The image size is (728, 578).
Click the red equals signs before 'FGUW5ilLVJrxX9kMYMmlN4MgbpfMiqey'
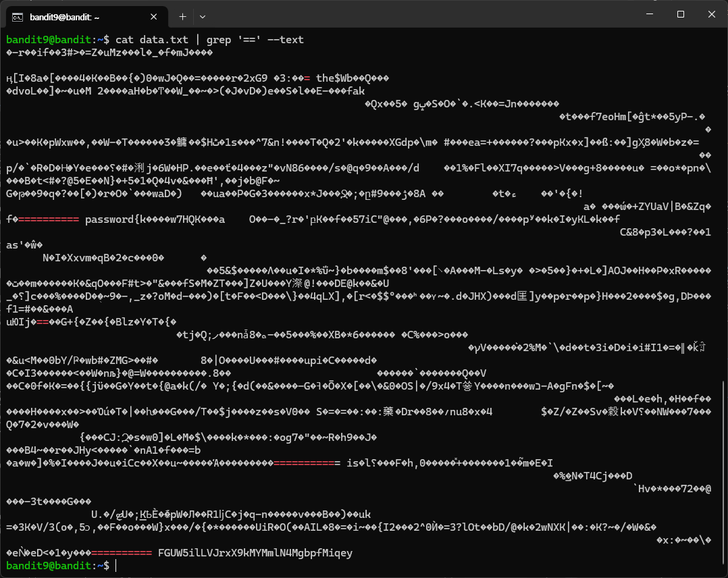pyautogui.click(x=122, y=553)
